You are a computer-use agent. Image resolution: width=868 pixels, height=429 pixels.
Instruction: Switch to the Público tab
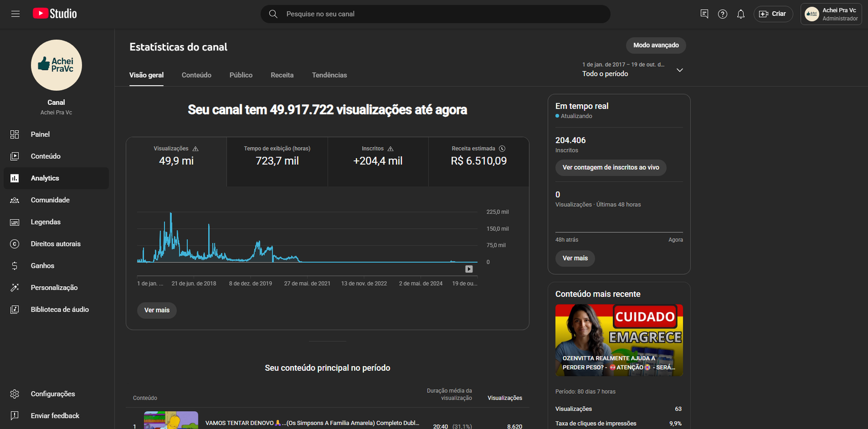[241, 75]
